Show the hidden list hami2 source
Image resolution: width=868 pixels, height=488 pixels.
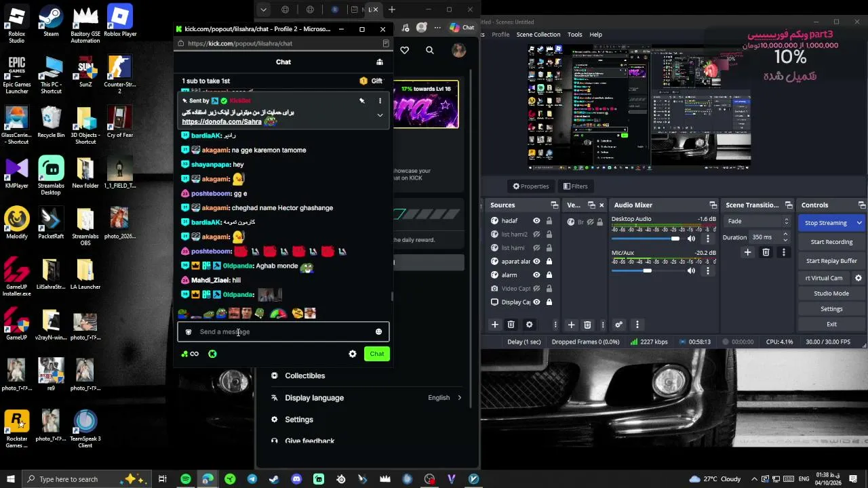click(536, 235)
